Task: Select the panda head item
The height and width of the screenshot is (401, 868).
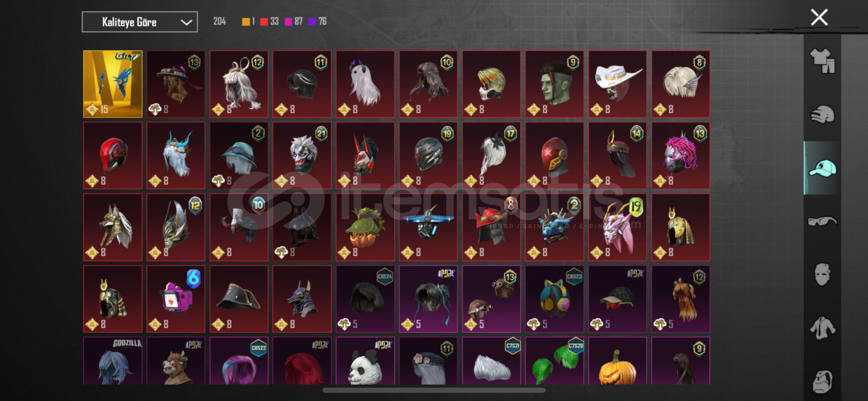Action: click(x=365, y=361)
